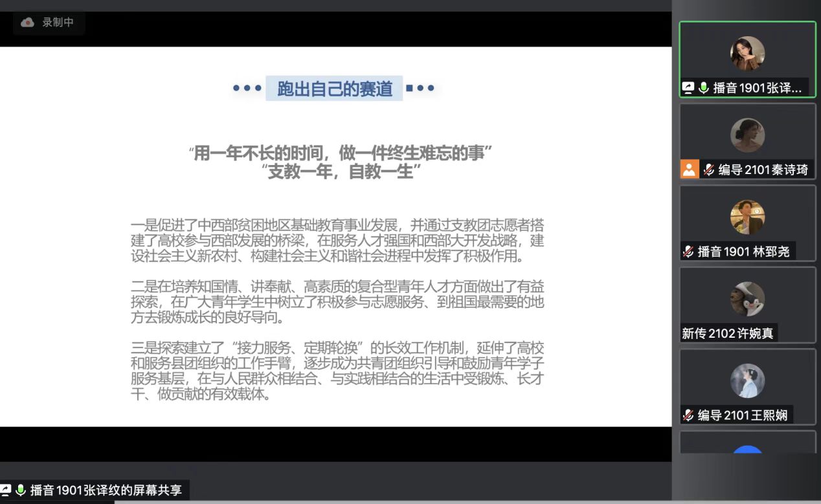Click screen-share icon in 播音1901张译 participant tile
Viewport: 821px width, 504px height.
(688, 89)
